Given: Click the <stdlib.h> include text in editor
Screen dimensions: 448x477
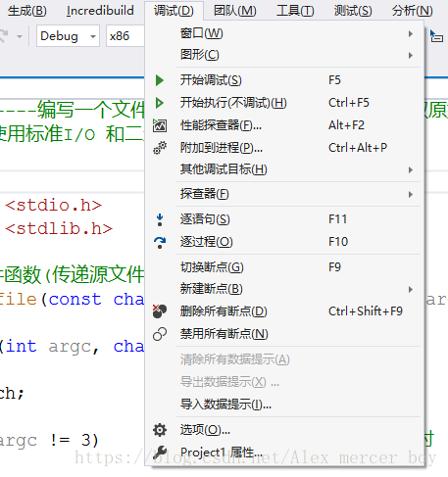Looking at the screenshot, I should coord(59,229).
